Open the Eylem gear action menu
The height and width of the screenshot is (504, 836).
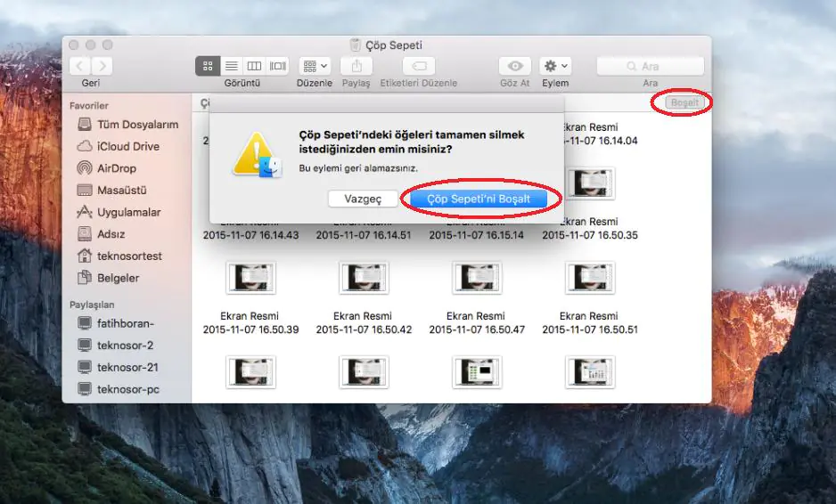[x=555, y=66]
